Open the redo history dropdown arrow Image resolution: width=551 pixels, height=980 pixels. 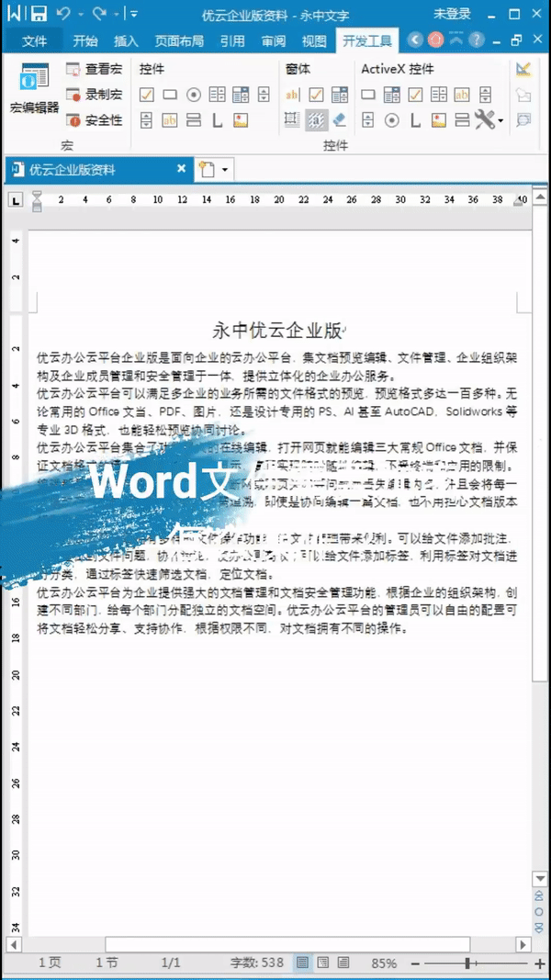[117, 14]
